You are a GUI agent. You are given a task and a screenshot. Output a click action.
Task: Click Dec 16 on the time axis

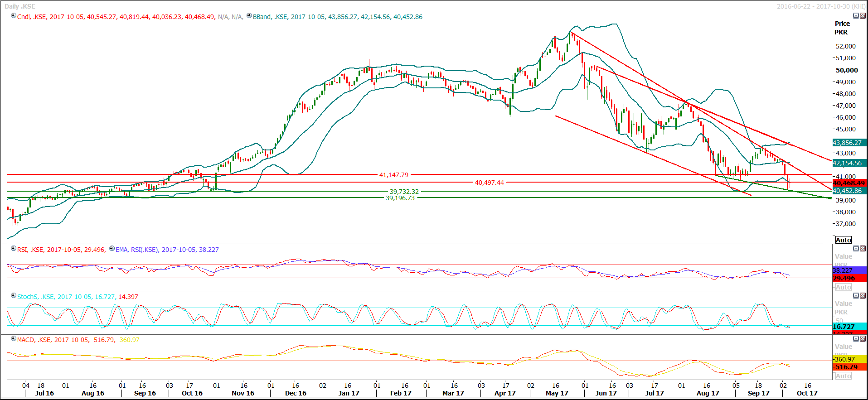pyautogui.click(x=296, y=393)
